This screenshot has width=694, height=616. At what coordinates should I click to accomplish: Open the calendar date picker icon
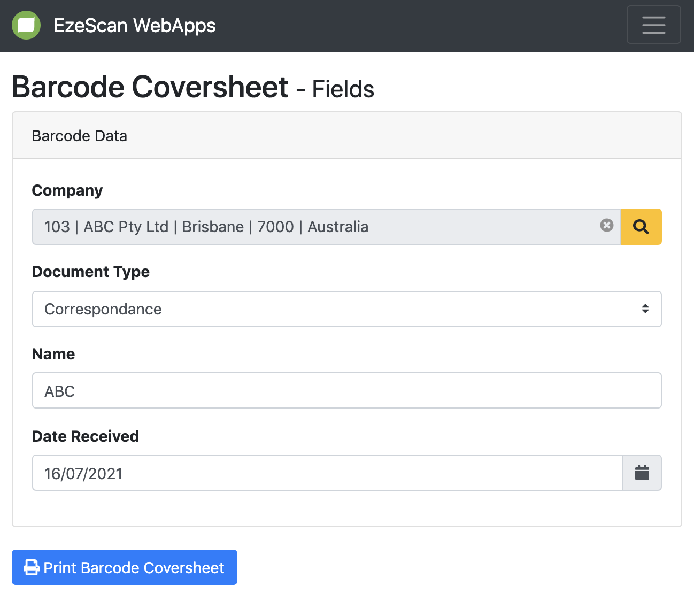(x=642, y=473)
